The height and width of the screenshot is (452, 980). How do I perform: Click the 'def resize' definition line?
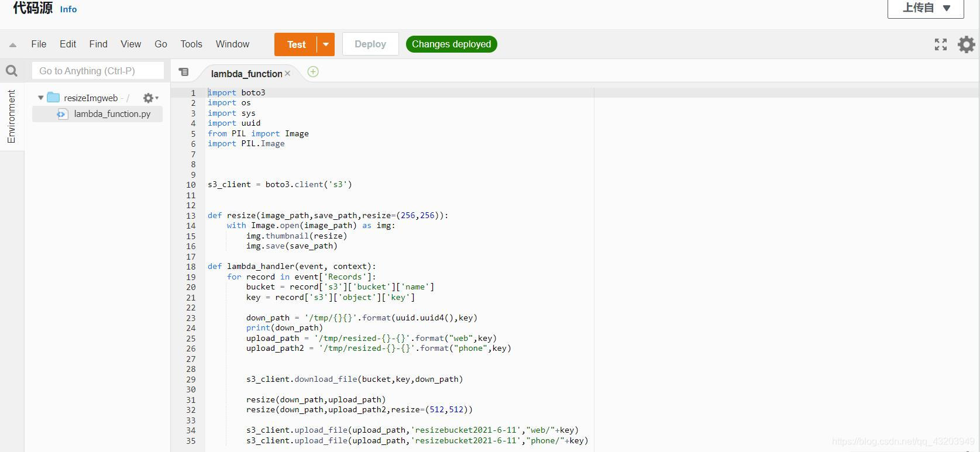(x=328, y=215)
